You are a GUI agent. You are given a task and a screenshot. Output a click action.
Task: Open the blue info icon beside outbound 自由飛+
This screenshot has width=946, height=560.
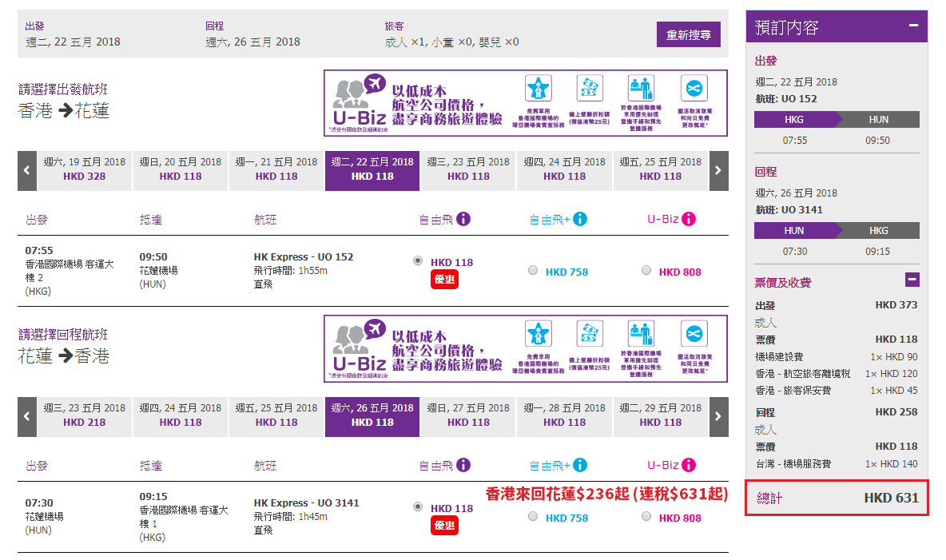point(580,219)
